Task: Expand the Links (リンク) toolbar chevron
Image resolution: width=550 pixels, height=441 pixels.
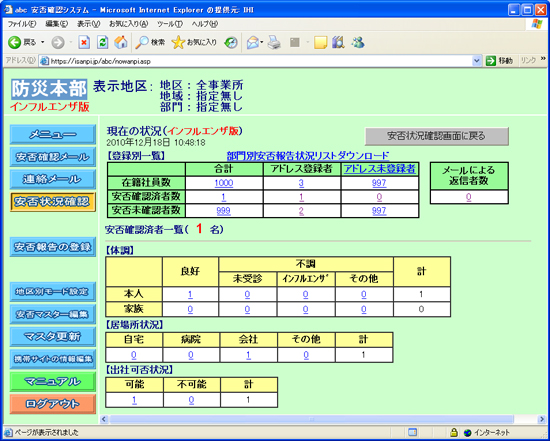Action: tap(543, 59)
